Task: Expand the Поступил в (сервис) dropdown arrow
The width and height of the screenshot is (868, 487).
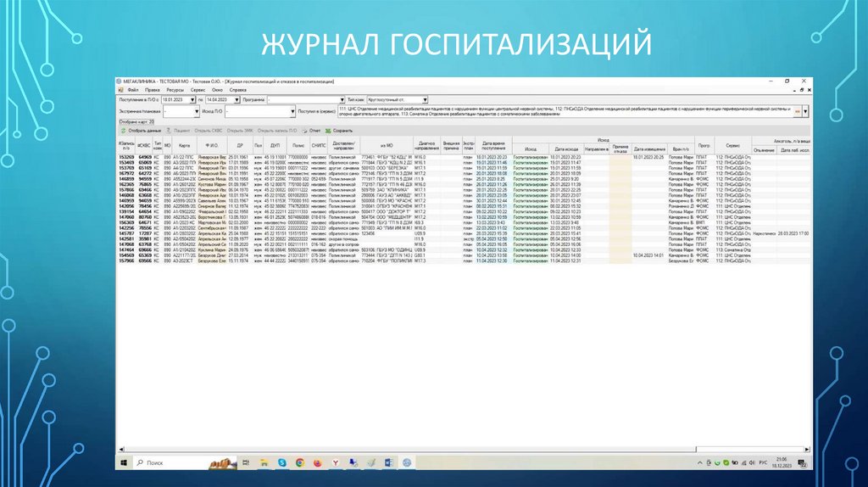Action: point(805,111)
